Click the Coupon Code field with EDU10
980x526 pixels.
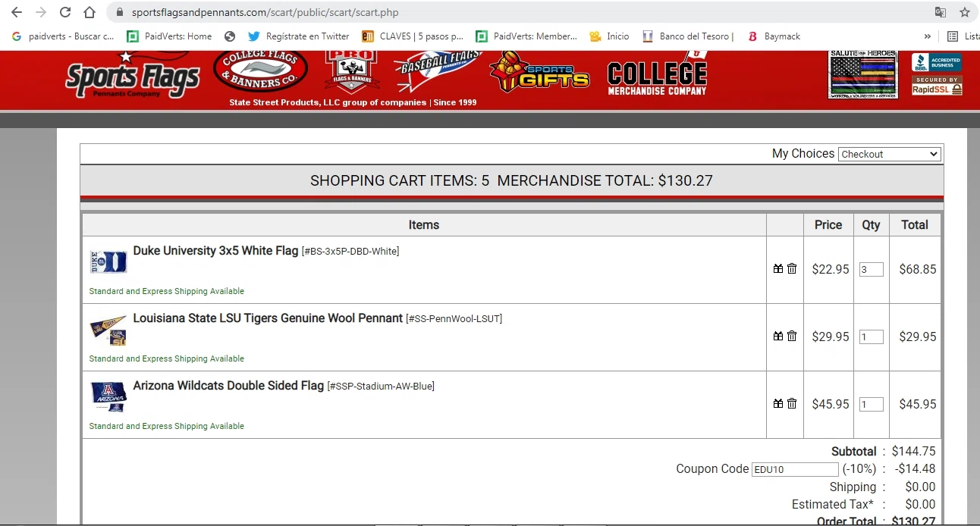tap(795, 469)
